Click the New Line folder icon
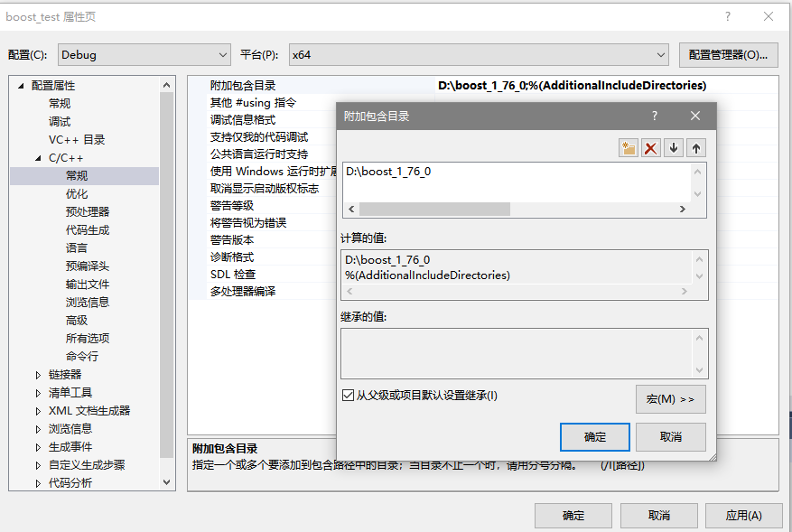This screenshot has height=532, width=792. (628, 148)
